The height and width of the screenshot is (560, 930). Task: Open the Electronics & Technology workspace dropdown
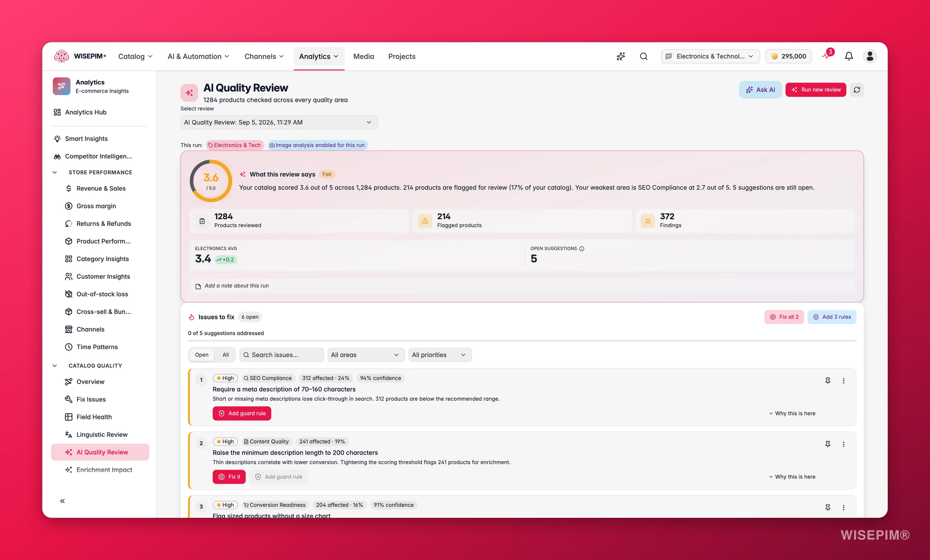click(710, 56)
